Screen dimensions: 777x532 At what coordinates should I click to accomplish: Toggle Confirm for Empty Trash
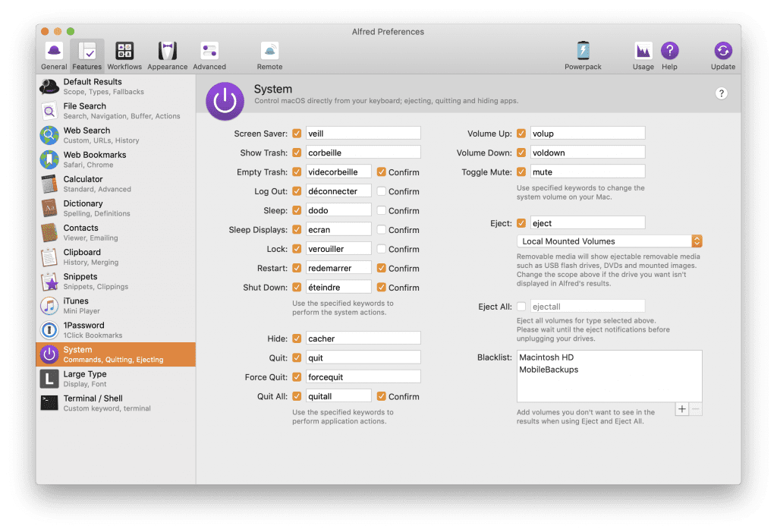(x=381, y=172)
